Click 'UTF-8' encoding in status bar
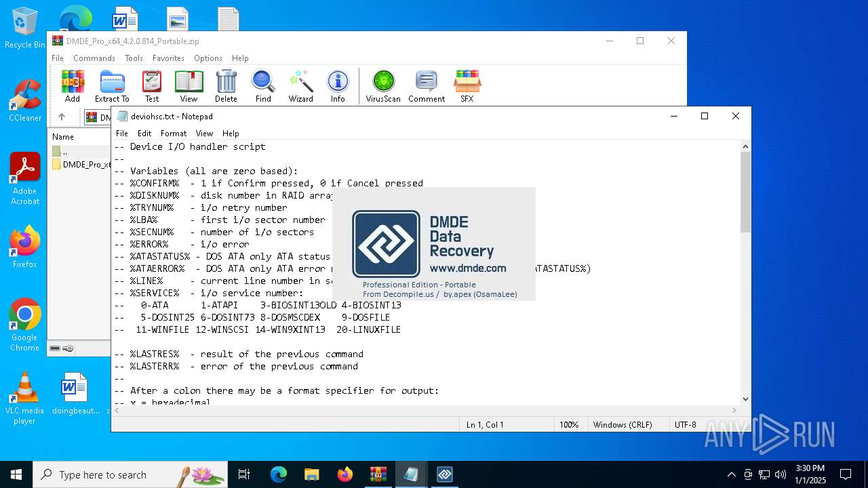 pyautogui.click(x=686, y=425)
